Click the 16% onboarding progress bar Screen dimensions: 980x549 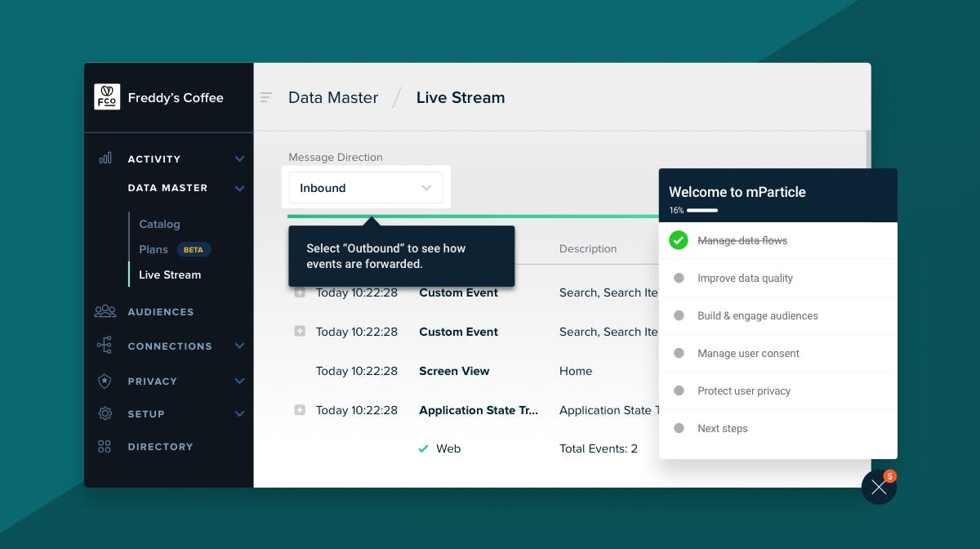pos(702,210)
